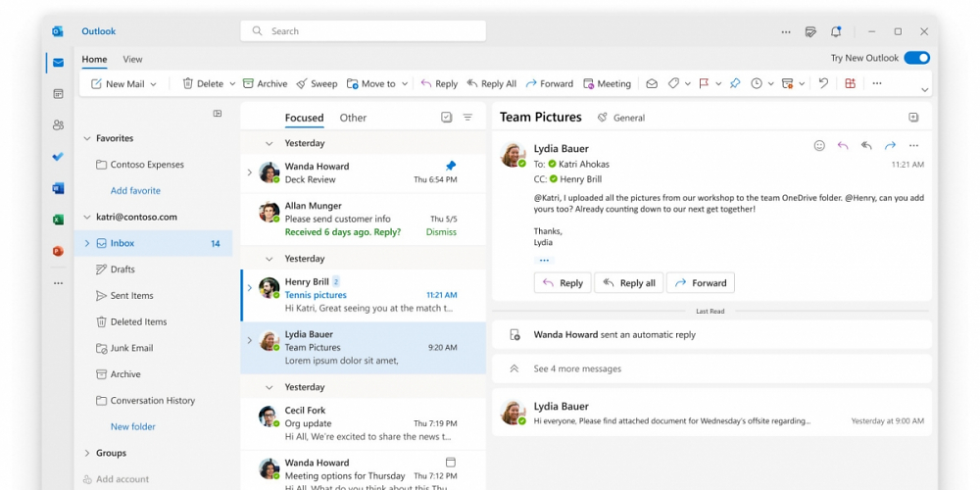Add emoji reaction to Lydia's message
Screen dimensions: 980x490
[819, 146]
